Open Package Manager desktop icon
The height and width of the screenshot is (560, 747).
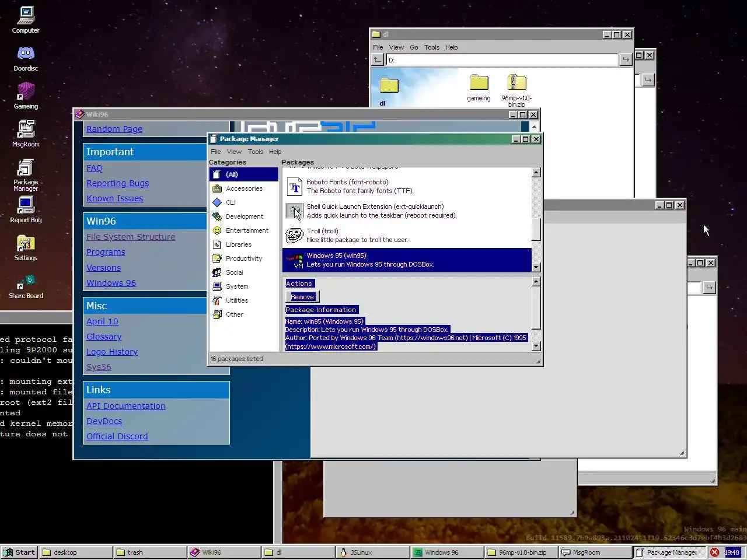pos(26,175)
